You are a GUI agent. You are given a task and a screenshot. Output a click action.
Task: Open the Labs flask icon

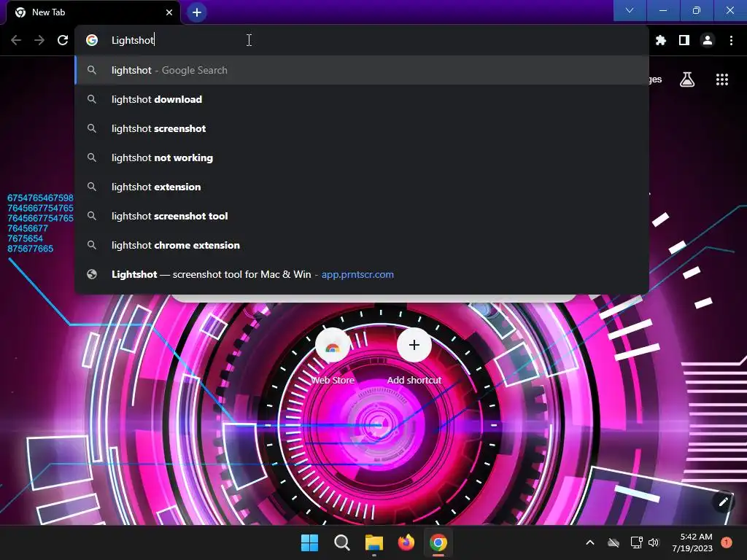(x=687, y=79)
